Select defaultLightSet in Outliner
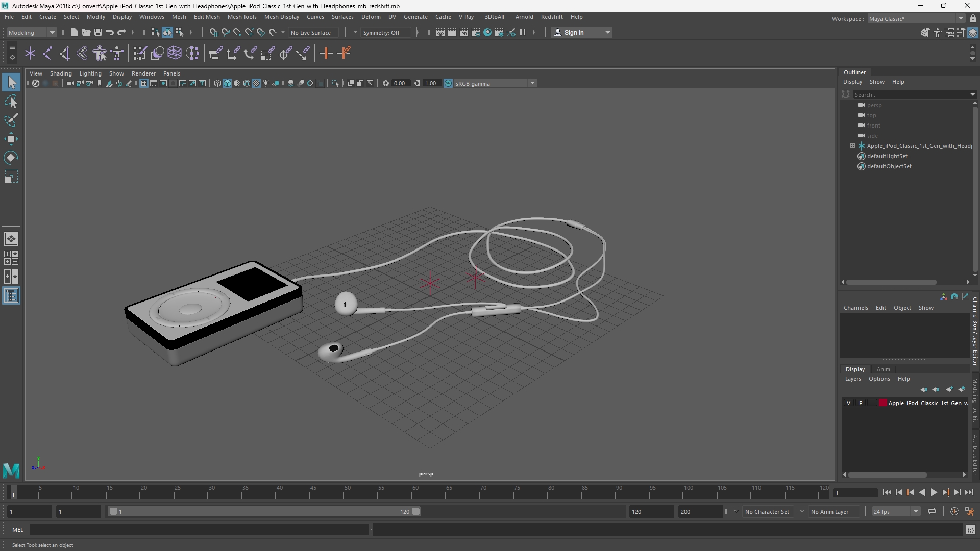The height and width of the screenshot is (551, 980). click(887, 156)
